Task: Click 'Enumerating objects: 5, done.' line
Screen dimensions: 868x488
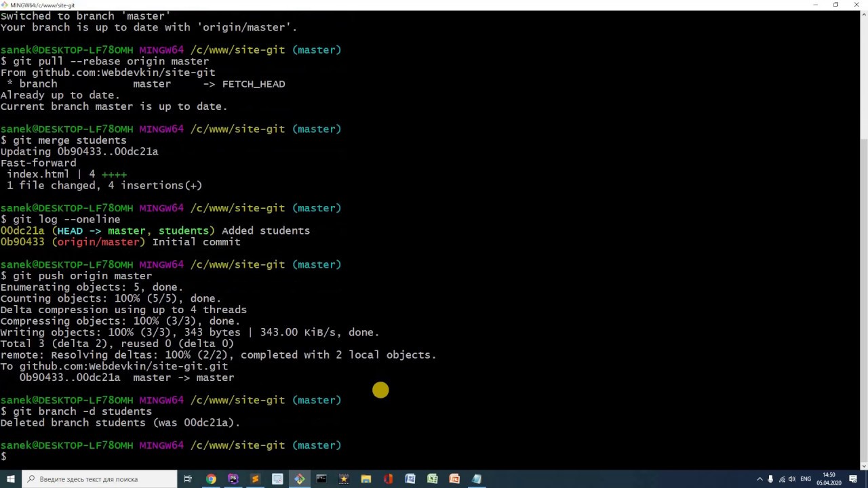Action: pos(92,287)
